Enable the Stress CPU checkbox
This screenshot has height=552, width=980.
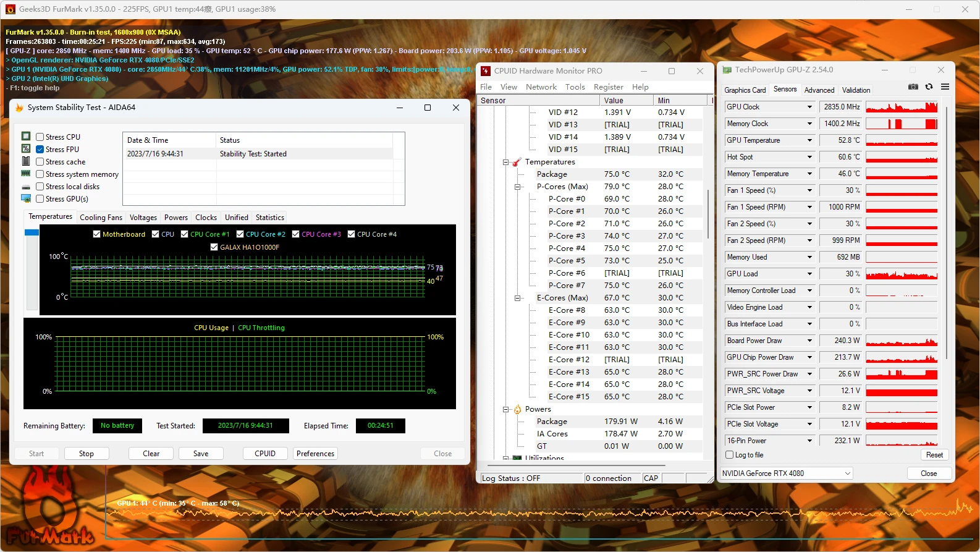click(x=40, y=137)
